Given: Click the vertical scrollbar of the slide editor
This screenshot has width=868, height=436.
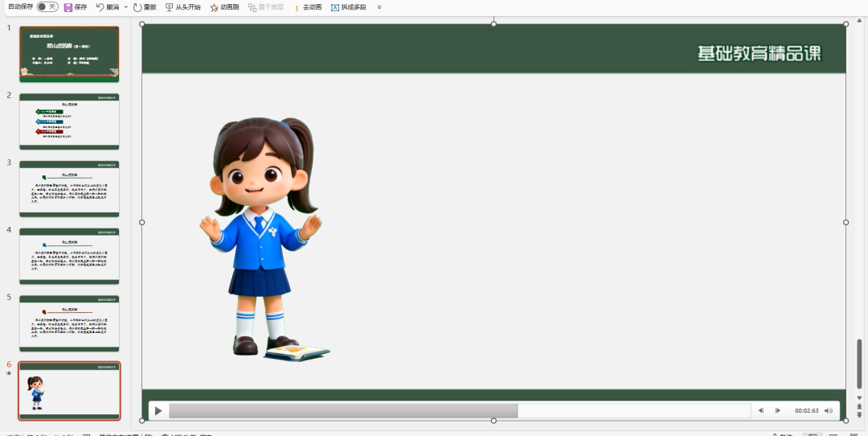Looking at the screenshot, I should [x=859, y=364].
